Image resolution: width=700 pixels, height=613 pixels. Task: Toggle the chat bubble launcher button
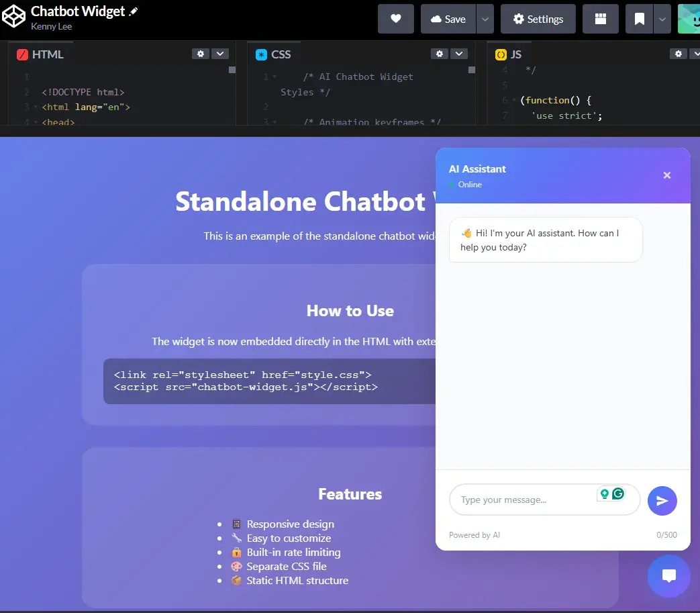pyautogui.click(x=668, y=575)
